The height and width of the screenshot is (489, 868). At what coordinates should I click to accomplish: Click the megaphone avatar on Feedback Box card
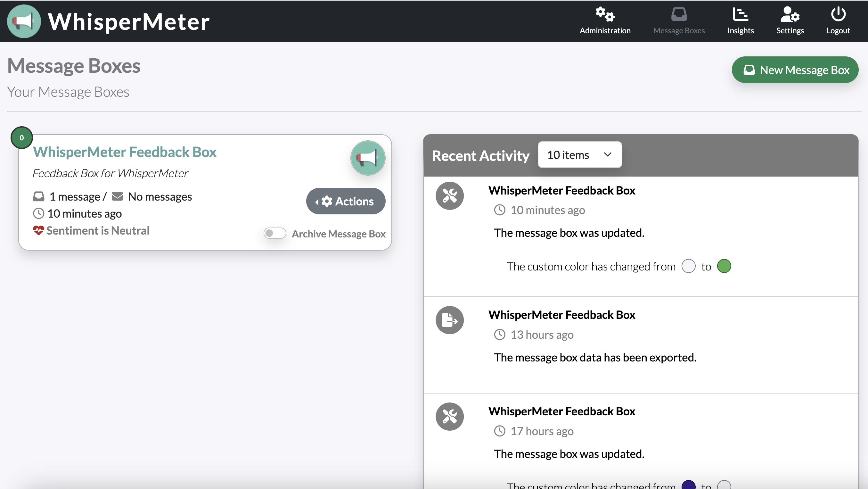[368, 158]
